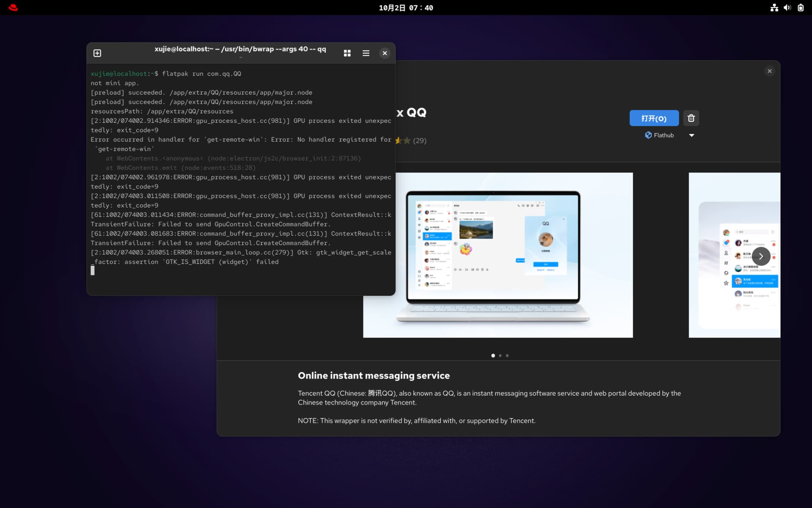This screenshot has height=508, width=812.
Task: Go to the next screenshot with the arrow
Action: 760,256
